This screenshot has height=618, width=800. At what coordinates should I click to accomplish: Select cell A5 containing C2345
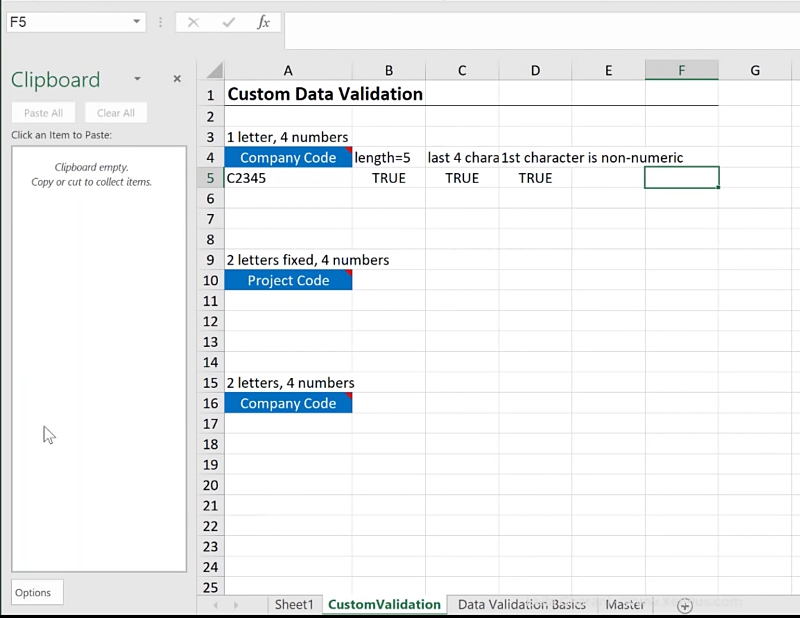288,178
